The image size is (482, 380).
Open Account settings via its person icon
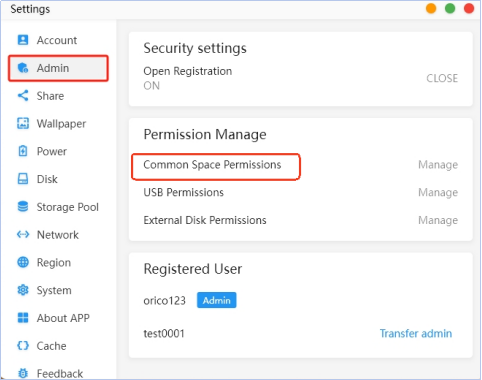point(23,40)
